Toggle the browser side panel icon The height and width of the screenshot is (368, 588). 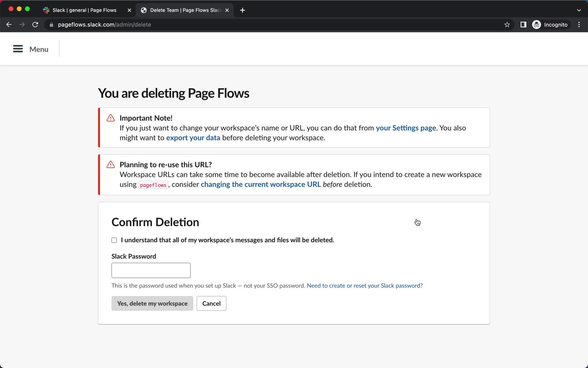tap(523, 25)
